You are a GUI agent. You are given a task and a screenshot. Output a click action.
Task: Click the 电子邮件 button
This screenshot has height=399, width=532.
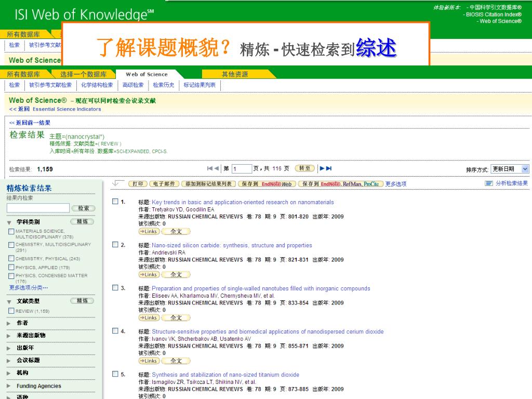[164, 183]
